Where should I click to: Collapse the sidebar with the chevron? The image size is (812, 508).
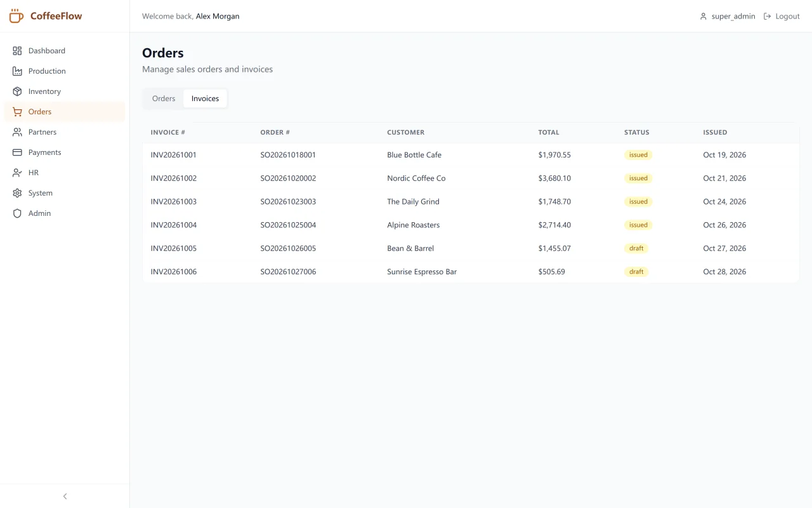tap(65, 496)
